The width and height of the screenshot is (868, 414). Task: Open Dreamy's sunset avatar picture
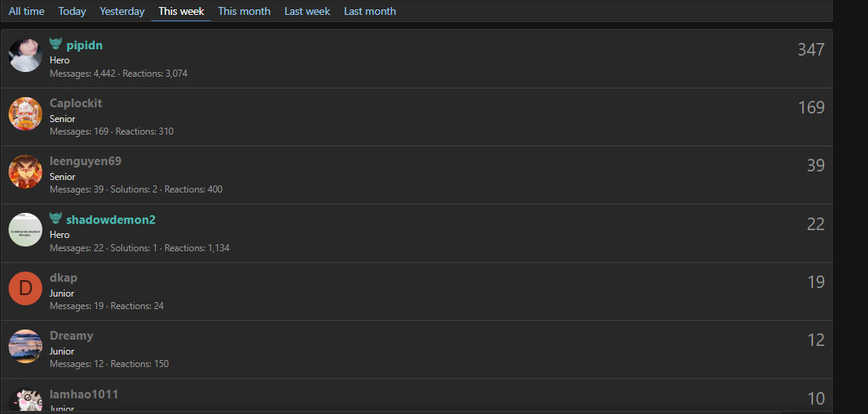26,347
